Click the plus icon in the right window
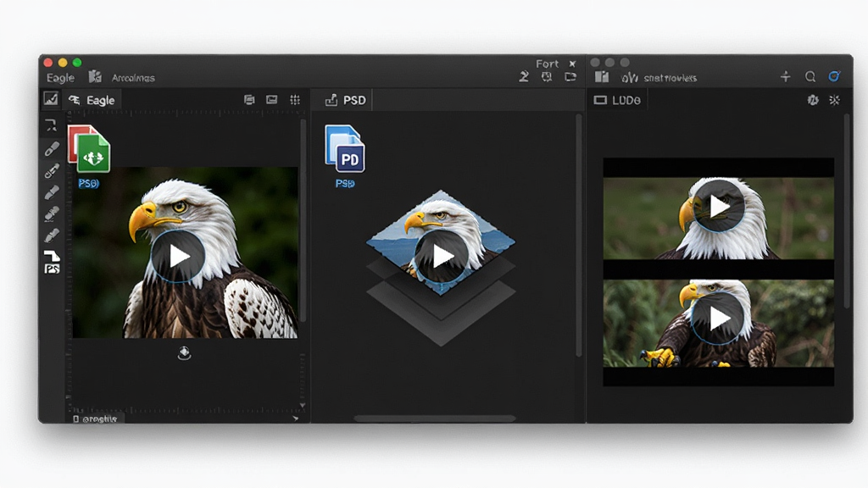Viewport: 868px width, 488px height. point(786,76)
